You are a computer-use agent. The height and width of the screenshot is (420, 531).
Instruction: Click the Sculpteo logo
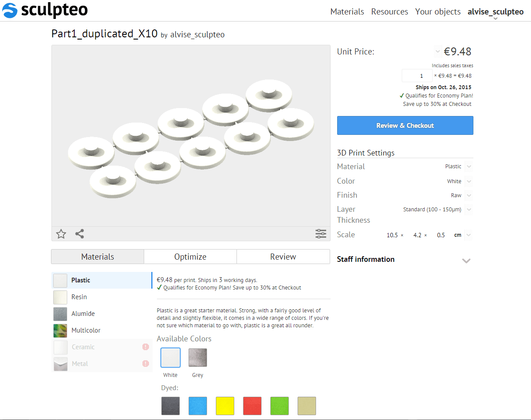(x=45, y=10)
